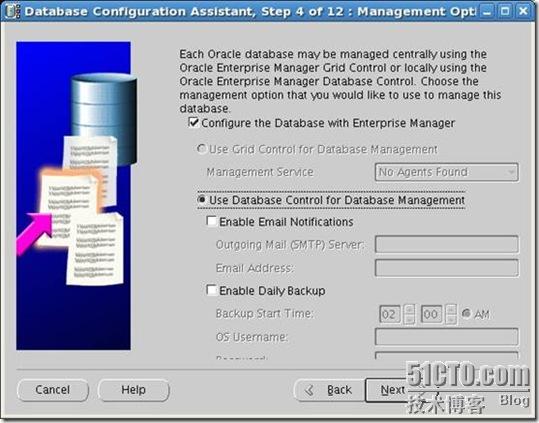Open the Management Service dropdown
539x423 pixels.
[x=447, y=172]
